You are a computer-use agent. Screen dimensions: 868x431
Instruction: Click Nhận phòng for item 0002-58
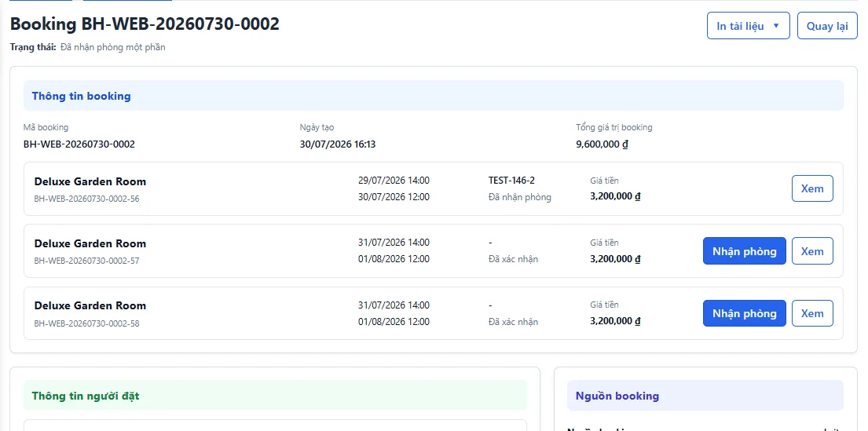click(745, 313)
